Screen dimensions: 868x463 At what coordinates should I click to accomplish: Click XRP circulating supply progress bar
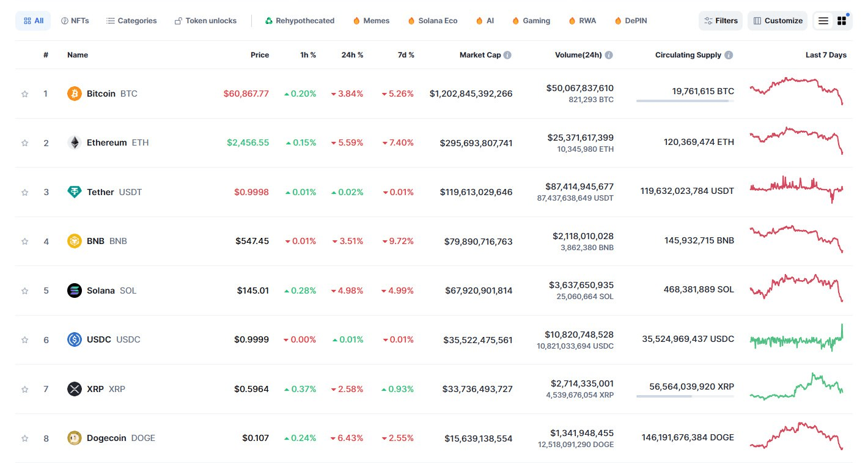click(x=685, y=396)
